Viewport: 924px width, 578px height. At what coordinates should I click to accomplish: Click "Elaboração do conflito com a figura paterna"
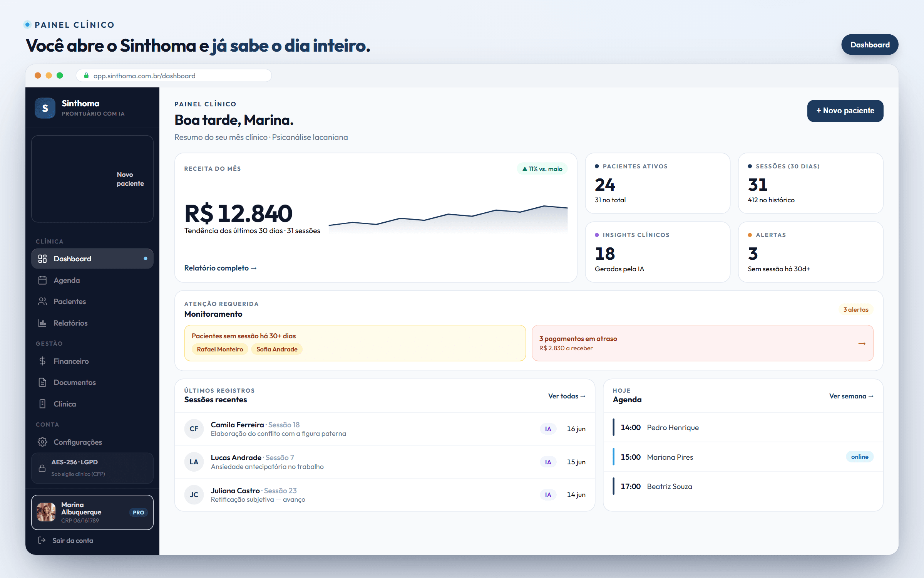[278, 434]
